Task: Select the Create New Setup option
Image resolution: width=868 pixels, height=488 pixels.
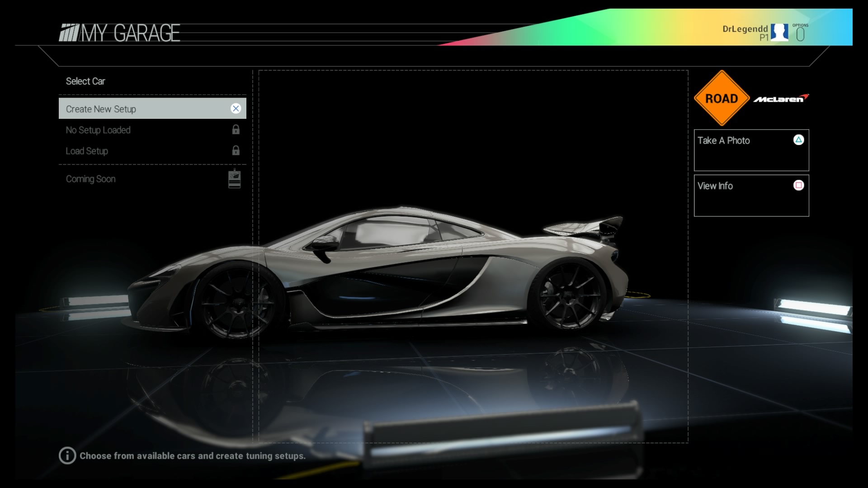Action: [152, 108]
